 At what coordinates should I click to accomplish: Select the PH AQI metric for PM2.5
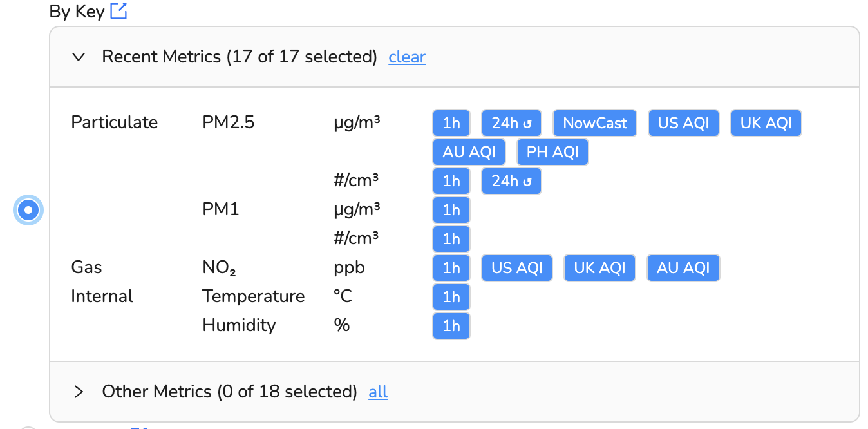tap(552, 151)
